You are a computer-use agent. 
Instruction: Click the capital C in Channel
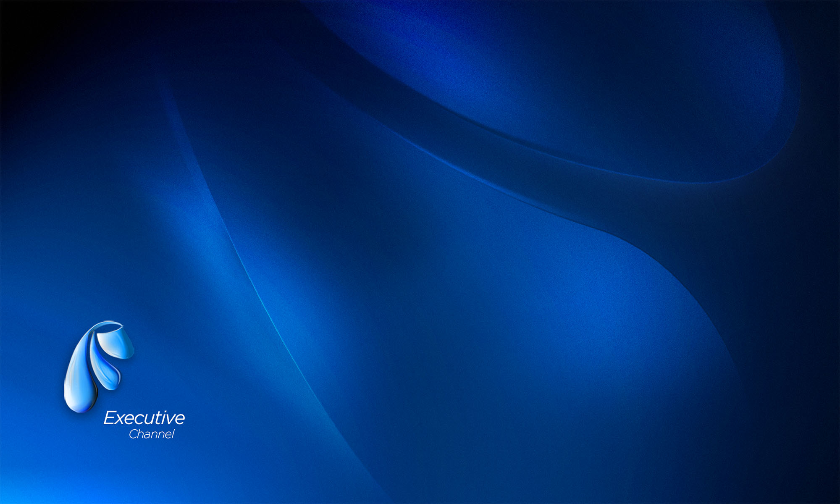point(133,434)
